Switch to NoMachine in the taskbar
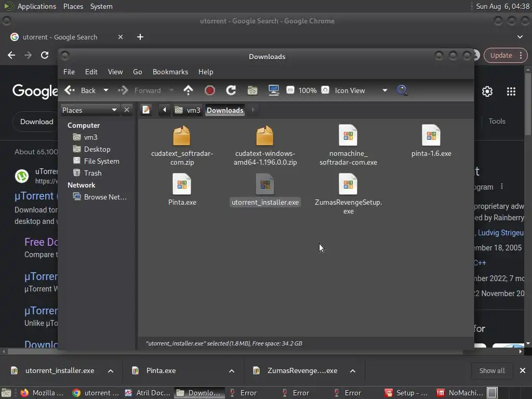The height and width of the screenshot is (399, 532). click(x=460, y=393)
